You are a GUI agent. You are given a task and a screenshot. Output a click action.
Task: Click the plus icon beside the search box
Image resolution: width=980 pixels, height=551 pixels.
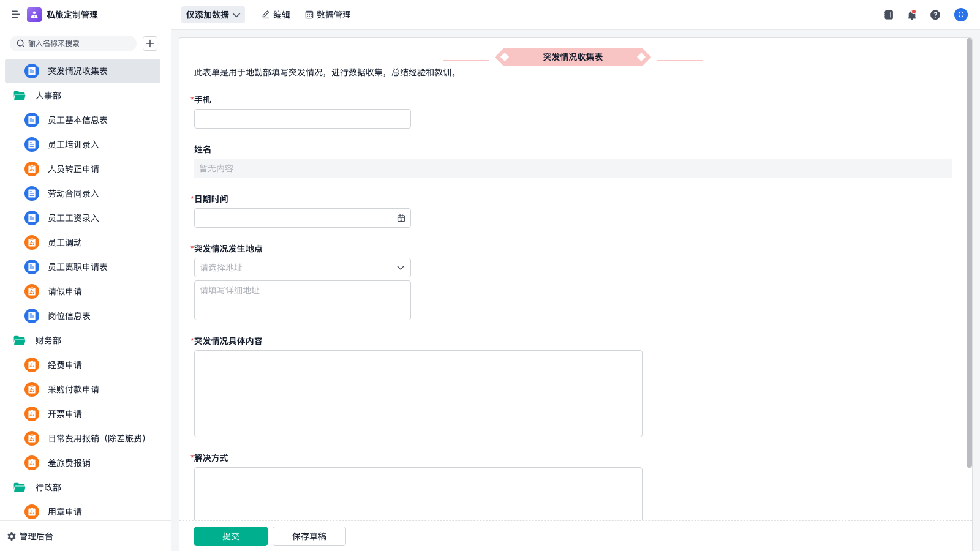[x=150, y=43]
